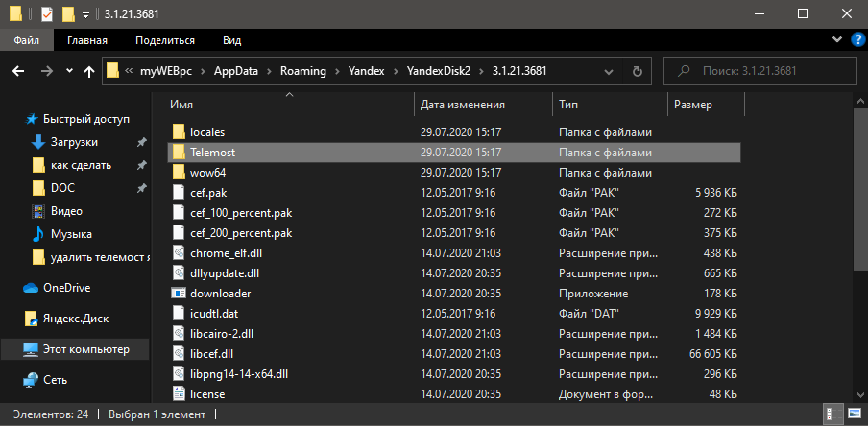Select Этот компьютер in the navigation pane
The height and width of the screenshot is (426, 868).
pyautogui.click(x=75, y=349)
